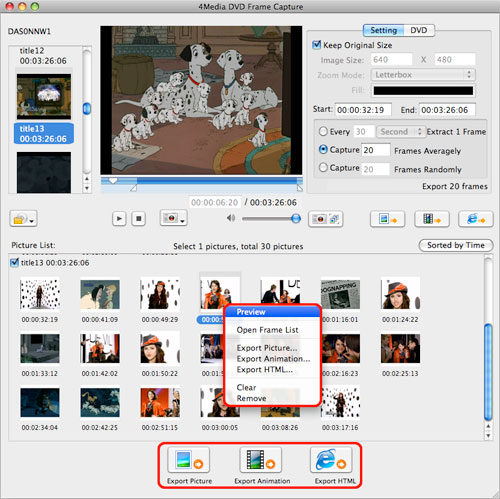Click the Capture Averagely frames count field
This screenshot has width=500, height=499.
coord(375,150)
